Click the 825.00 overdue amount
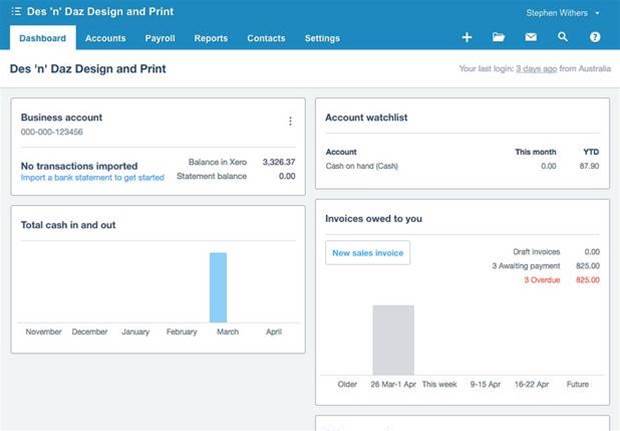This screenshot has height=431, width=620. [588, 280]
